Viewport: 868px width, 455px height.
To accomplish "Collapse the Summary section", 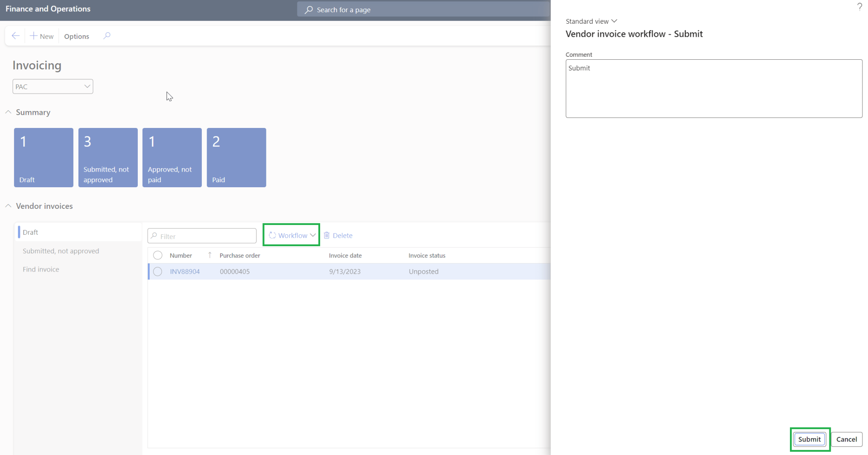I will [8, 111].
